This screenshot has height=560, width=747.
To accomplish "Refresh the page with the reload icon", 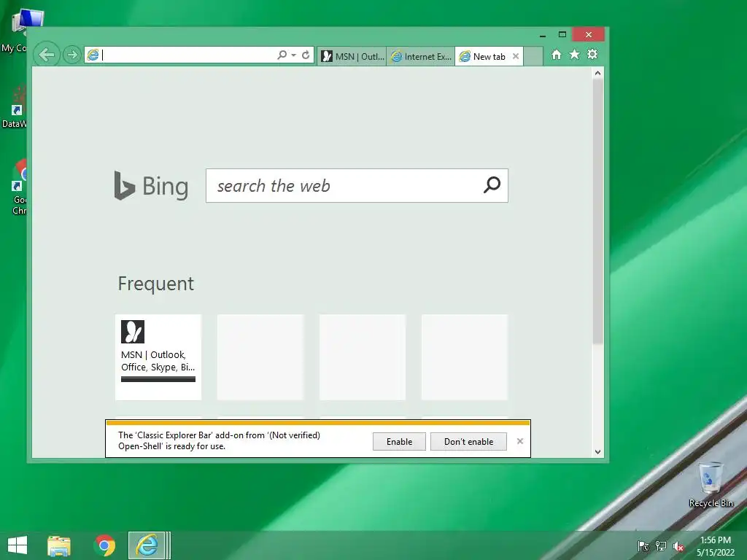I will pyautogui.click(x=306, y=55).
